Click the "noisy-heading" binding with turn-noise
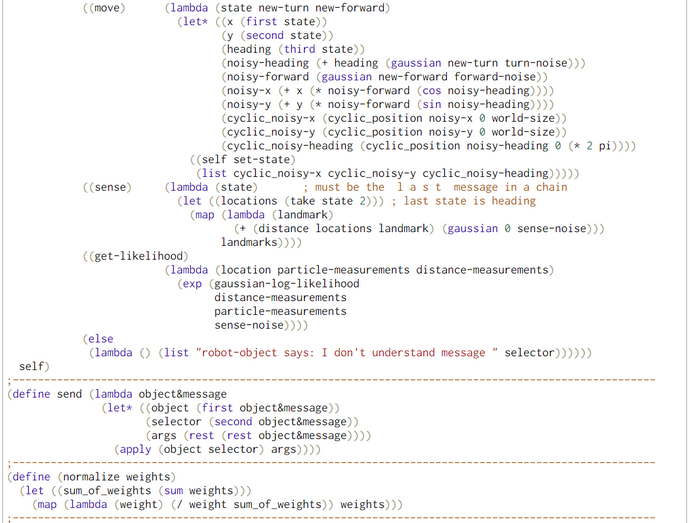The image size is (690, 523). pos(404,63)
